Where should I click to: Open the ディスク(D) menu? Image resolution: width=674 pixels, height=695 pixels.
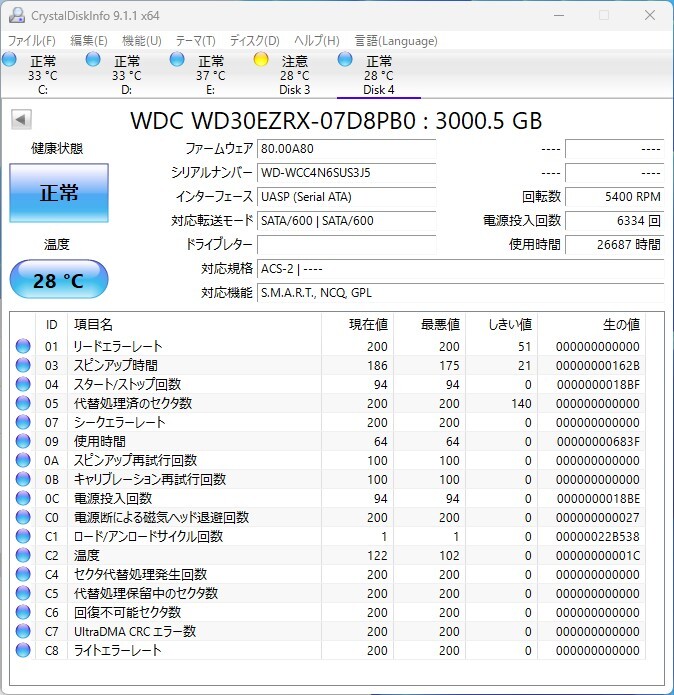coord(254,41)
